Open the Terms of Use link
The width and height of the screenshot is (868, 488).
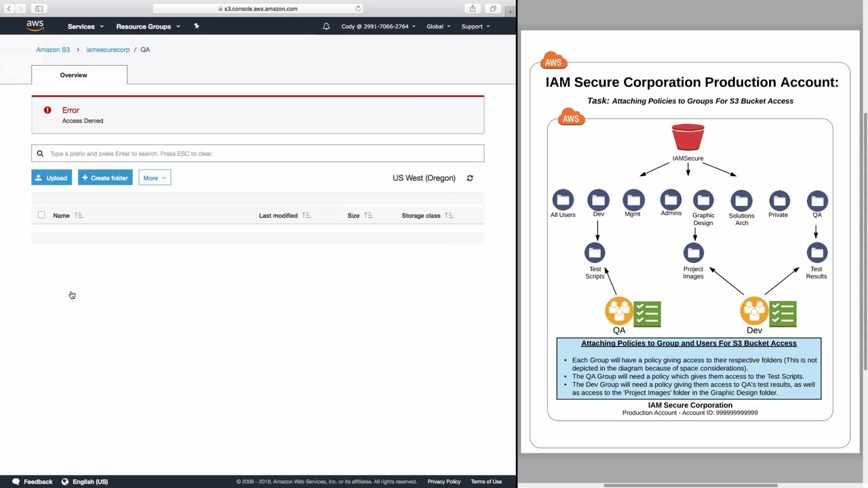[486, 482]
